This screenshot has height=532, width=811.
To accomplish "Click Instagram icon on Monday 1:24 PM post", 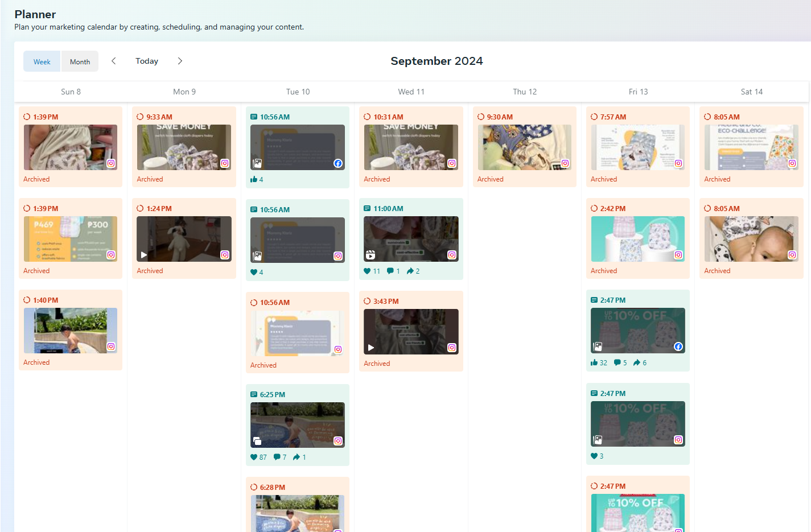I will tap(225, 255).
